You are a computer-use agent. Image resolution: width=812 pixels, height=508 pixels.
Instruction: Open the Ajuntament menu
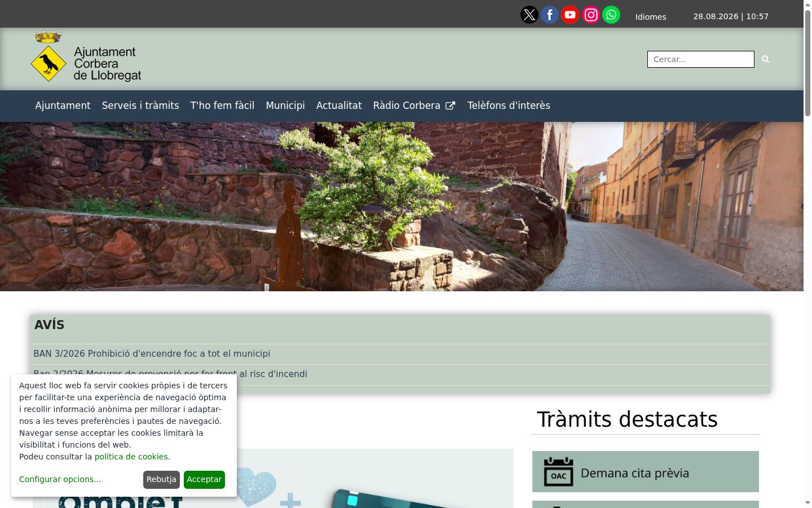click(x=63, y=106)
